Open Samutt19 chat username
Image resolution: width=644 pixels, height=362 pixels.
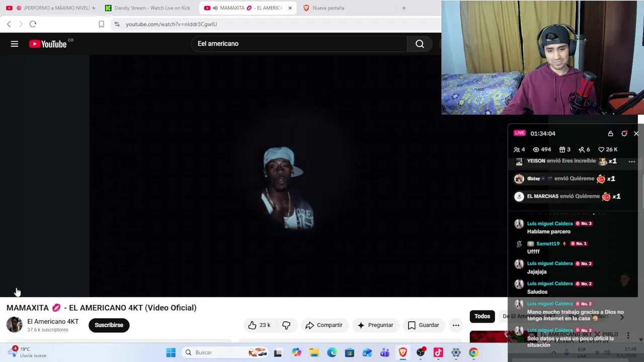click(548, 244)
